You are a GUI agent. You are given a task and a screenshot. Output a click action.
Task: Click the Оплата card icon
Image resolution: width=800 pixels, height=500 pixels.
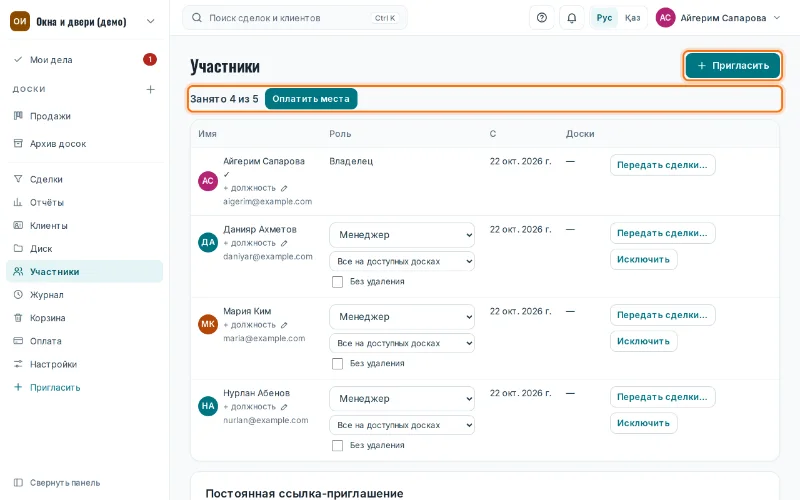(18, 341)
